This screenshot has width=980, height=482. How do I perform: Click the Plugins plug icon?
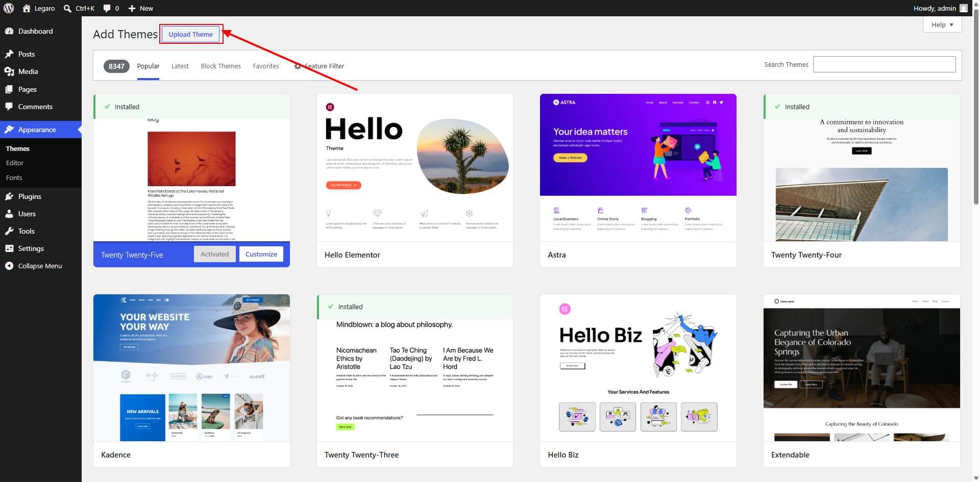(x=9, y=196)
